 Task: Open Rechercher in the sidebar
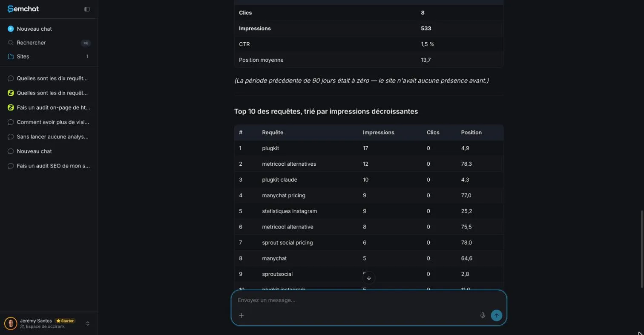pyautogui.click(x=49, y=43)
